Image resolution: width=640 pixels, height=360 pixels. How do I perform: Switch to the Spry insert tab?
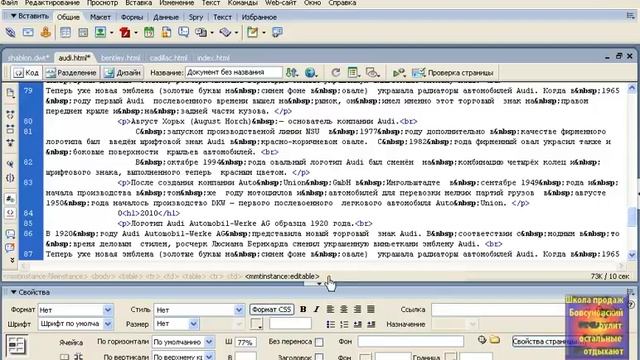pos(196,17)
